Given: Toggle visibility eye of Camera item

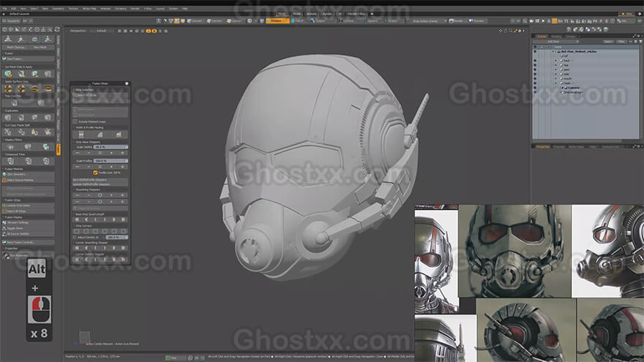Looking at the screenshot, I should [535, 88].
